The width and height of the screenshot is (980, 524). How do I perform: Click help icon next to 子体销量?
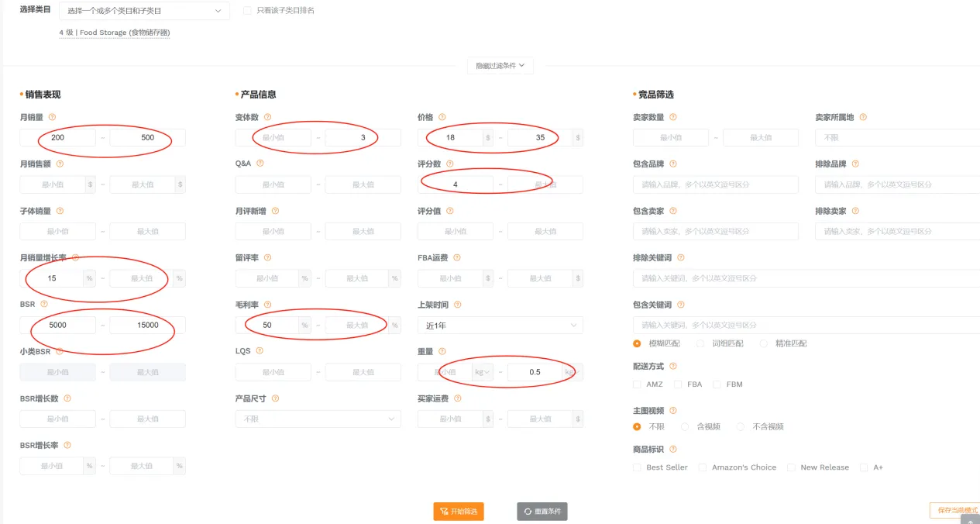click(x=60, y=211)
